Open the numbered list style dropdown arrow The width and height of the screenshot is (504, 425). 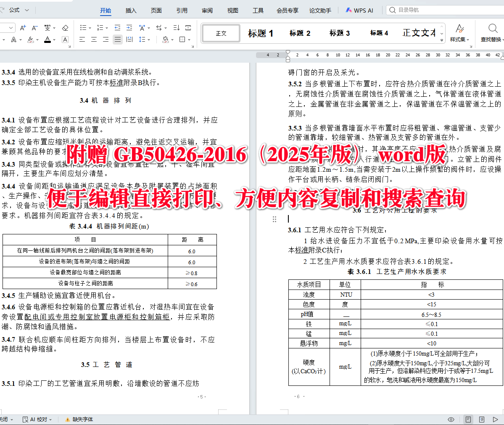click(x=107, y=28)
